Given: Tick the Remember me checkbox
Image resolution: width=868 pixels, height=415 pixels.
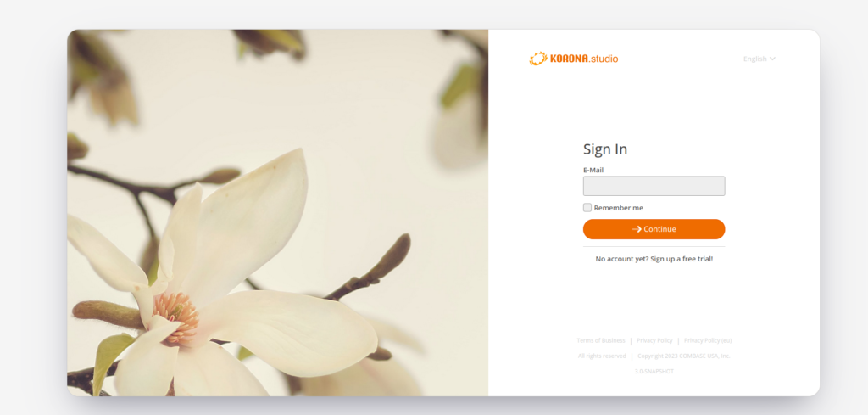Looking at the screenshot, I should [x=587, y=207].
